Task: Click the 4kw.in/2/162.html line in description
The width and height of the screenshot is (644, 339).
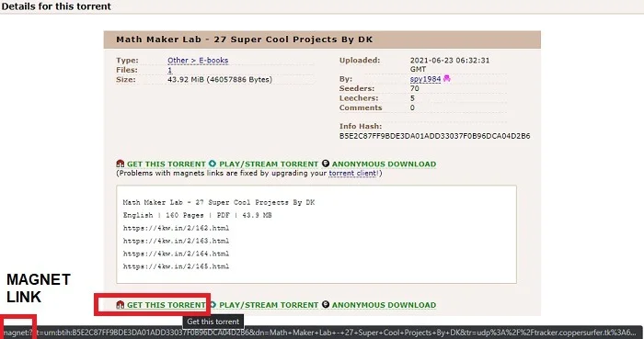Action: click(x=177, y=228)
